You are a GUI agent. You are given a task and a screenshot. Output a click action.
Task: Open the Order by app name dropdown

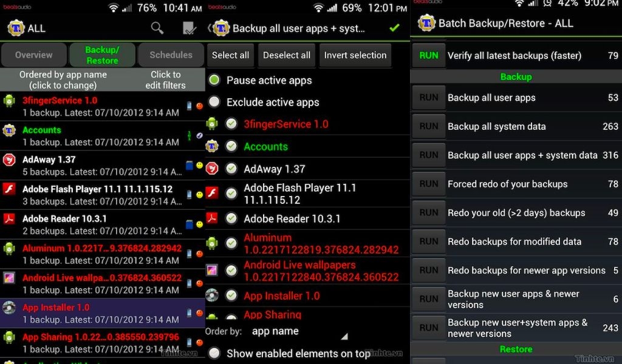tap(299, 331)
